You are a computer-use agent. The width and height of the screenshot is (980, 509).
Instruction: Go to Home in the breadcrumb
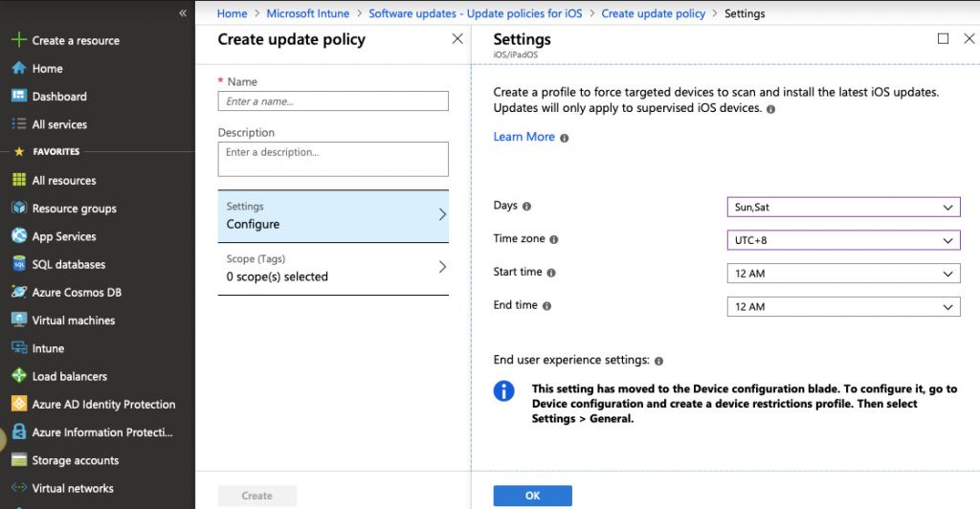(x=232, y=13)
